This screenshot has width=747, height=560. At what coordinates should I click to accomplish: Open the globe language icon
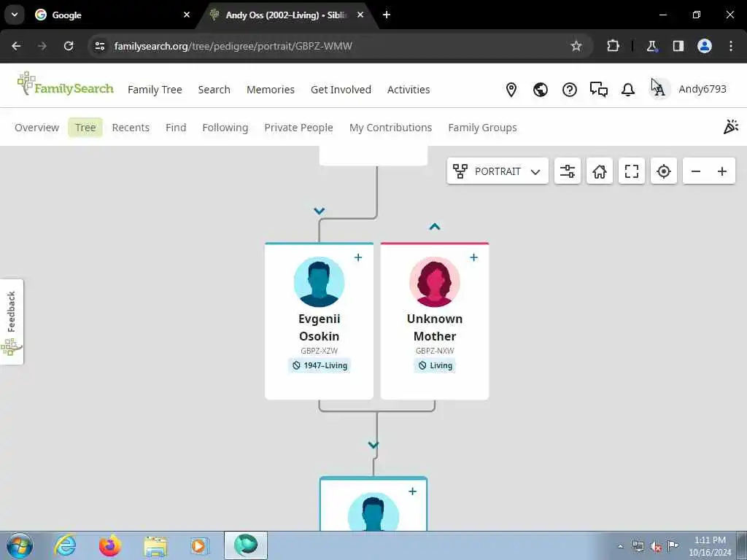coord(541,90)
